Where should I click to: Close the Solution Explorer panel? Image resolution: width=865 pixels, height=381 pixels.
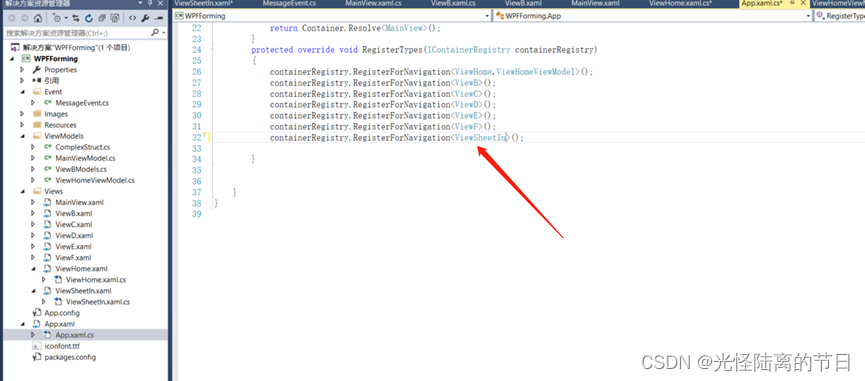click(161, 3)
